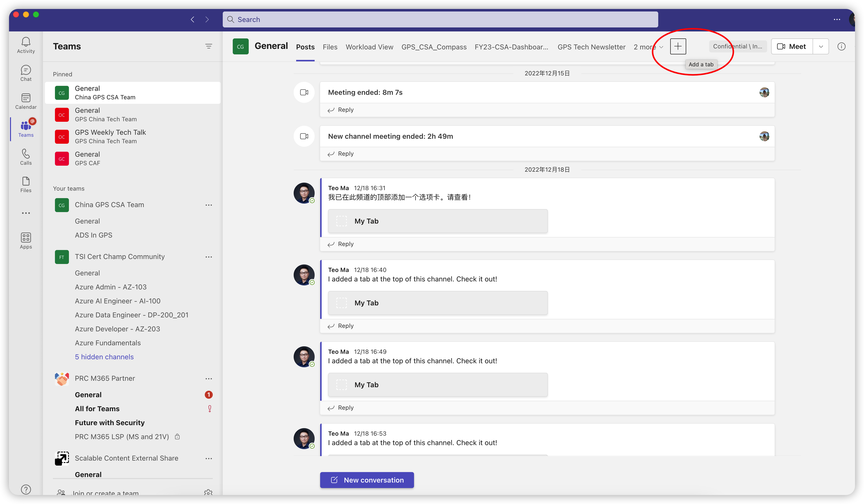Open the Activity feed icon

click(26, 45)
